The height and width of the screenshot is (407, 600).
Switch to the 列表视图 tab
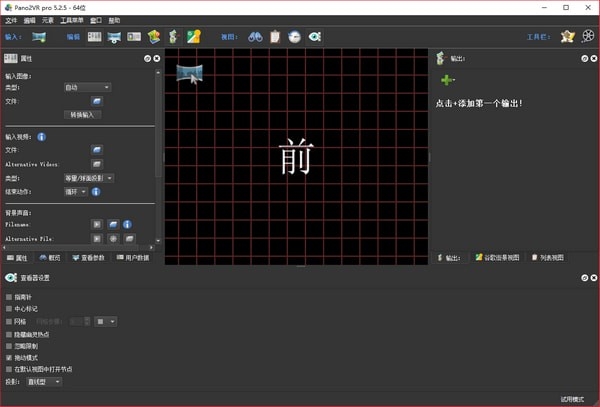[x=548, y=258]
